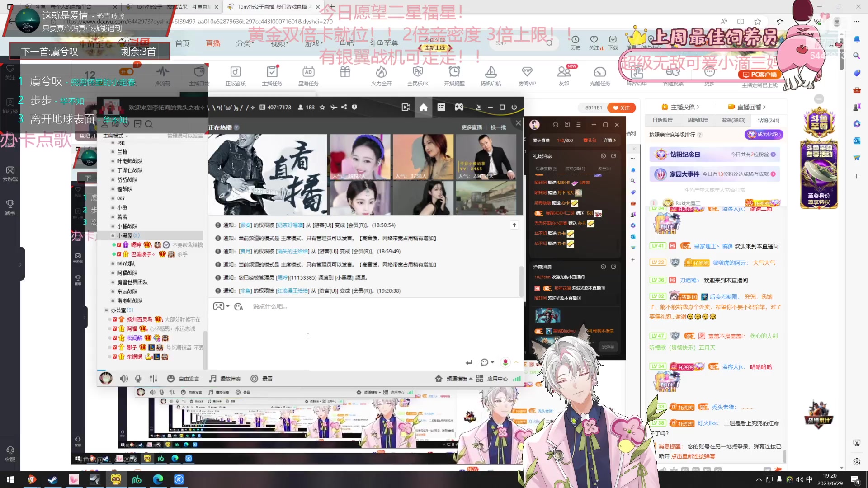The width and height of the screenshot is (868, 488).
Task: Open the 分类 category dropdown
Action: 245,43
